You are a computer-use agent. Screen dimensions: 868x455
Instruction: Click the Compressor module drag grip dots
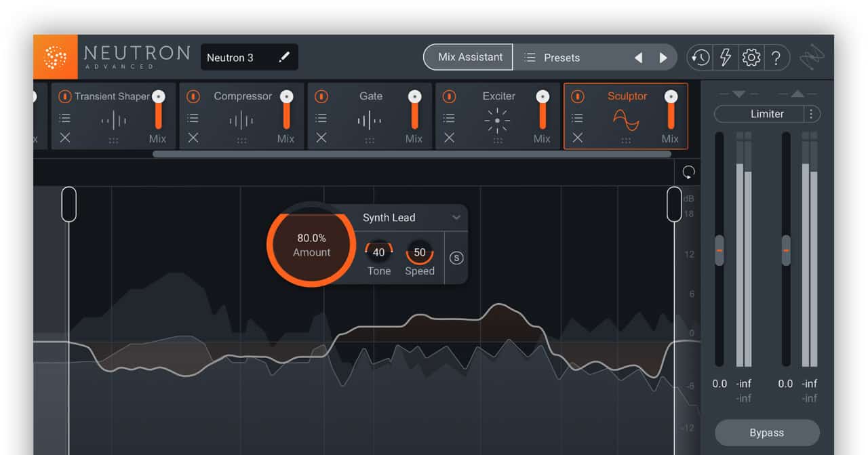pos(241,140)
